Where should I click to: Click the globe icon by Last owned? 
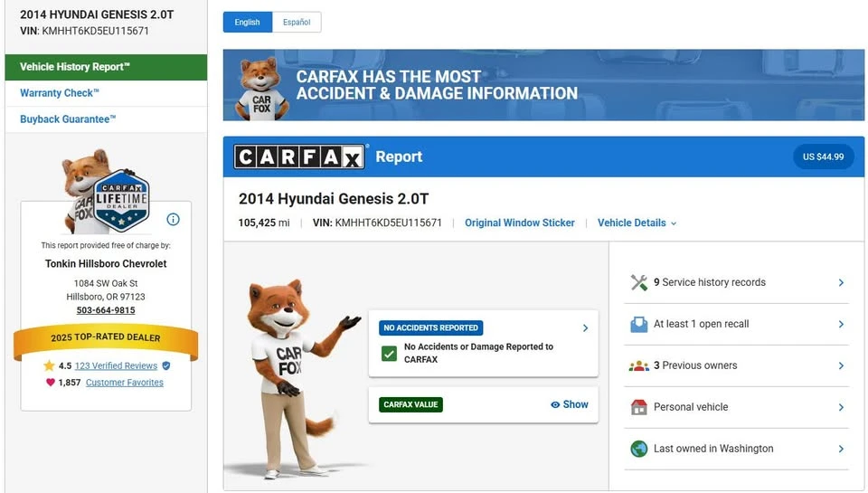point(639,449)
